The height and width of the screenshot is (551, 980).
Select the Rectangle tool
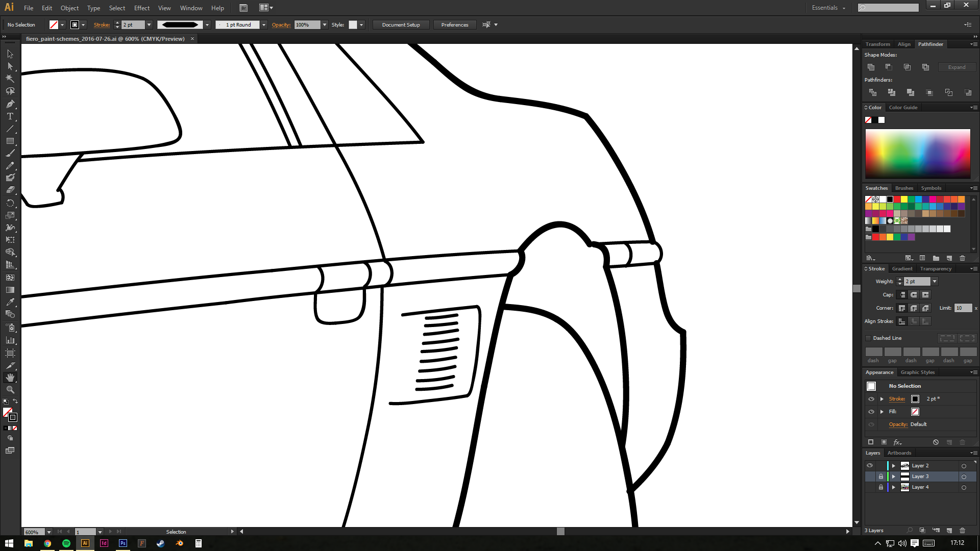[x=10, y=141]
